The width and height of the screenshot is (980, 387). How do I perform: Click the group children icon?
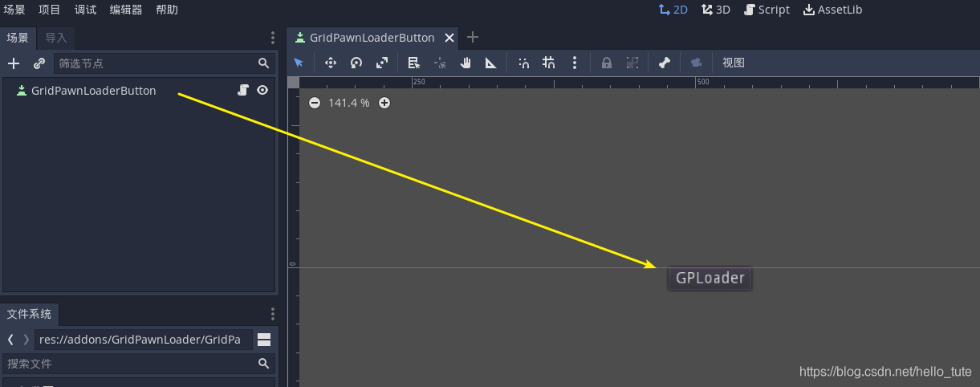click(632, 63)
